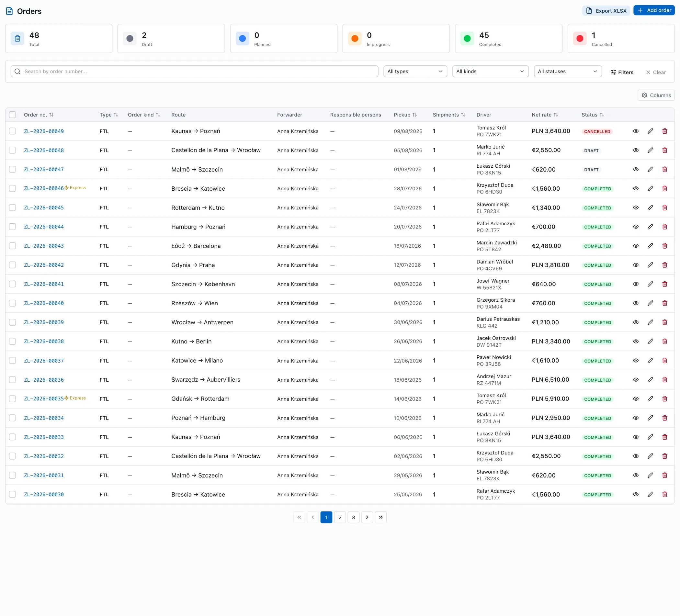The height and width of the screenshot is (616, 680).
Task: Open the Columns settings menu
Action: (x=656, y=95)
